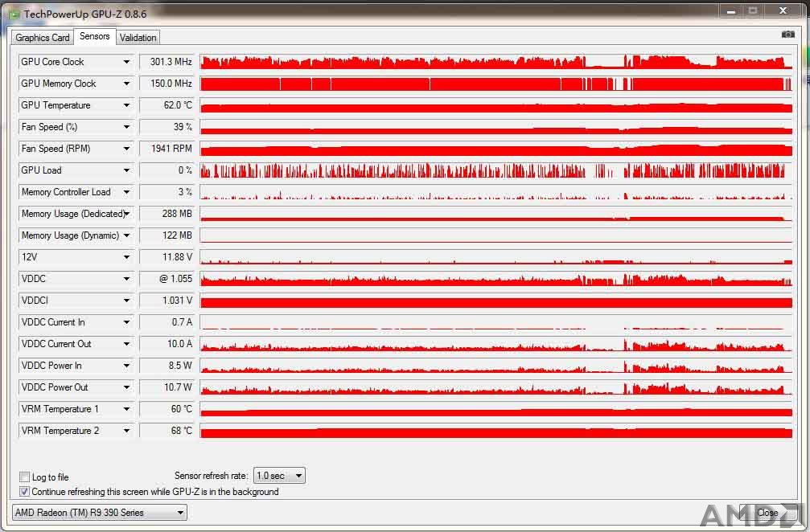
Task: Enable the Log to file checkbox
Action: click(x=24, y=477)
